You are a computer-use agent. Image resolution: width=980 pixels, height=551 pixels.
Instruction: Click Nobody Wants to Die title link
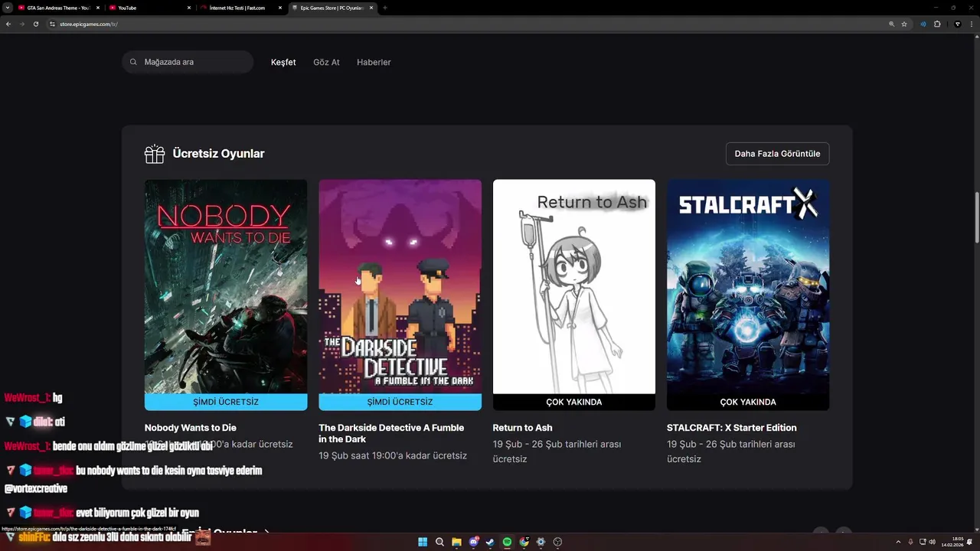click(x=190, y=428)
